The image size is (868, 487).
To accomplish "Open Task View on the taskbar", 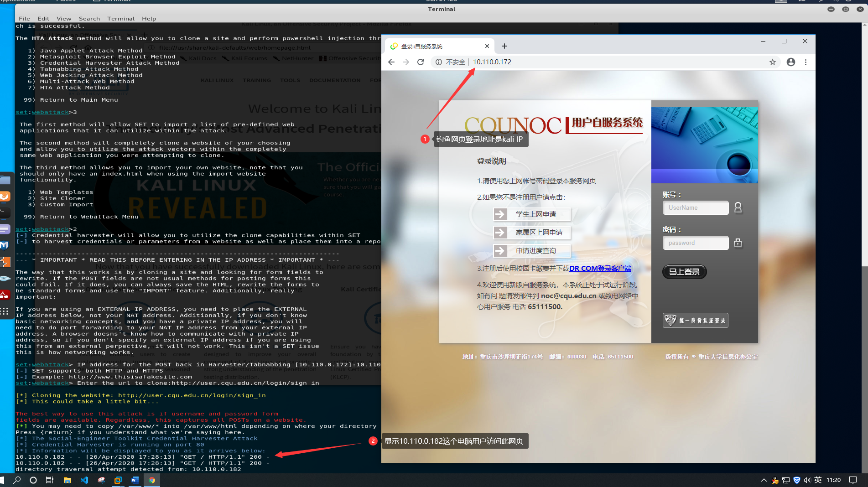I will click(x=50, y=480).
